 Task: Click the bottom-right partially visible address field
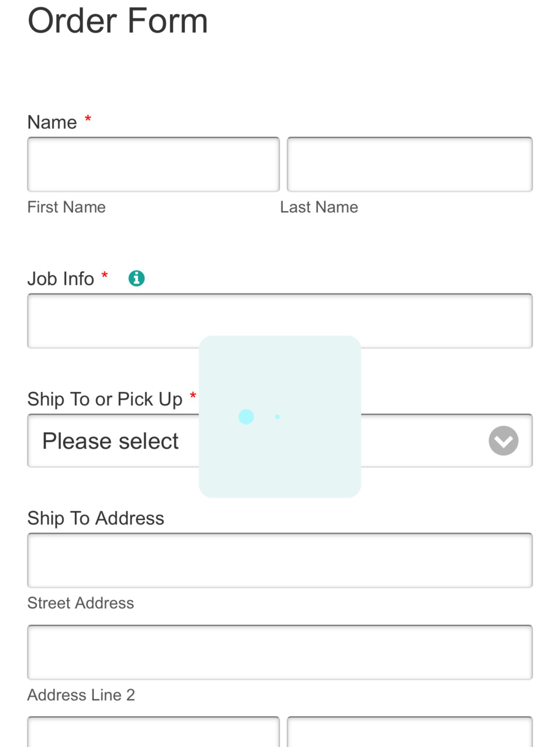click(410, 732)
